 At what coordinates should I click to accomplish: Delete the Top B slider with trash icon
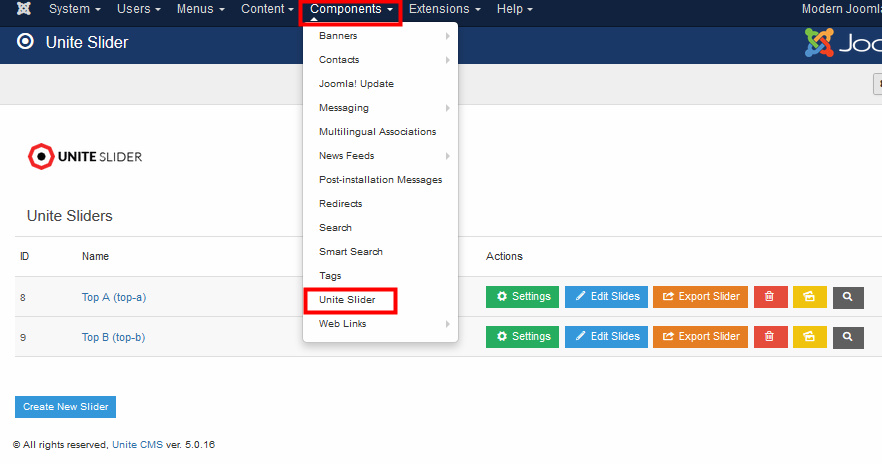[x=770, y=336]
